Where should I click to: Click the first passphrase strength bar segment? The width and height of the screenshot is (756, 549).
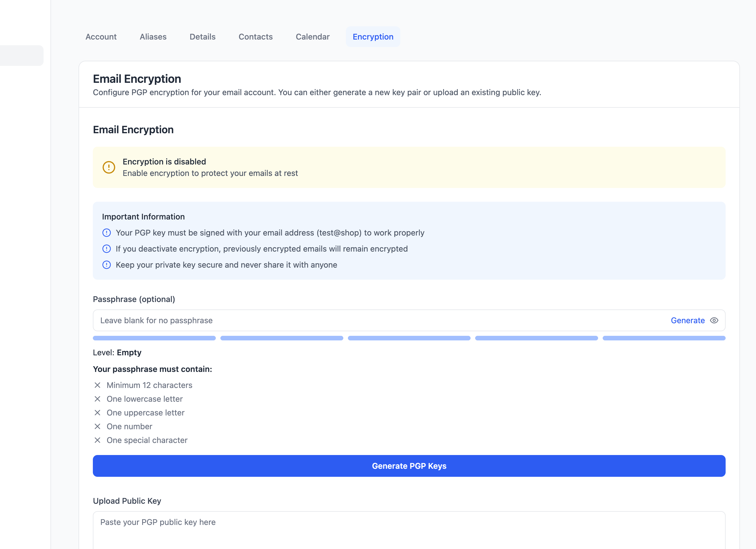(x=154, y=338)
